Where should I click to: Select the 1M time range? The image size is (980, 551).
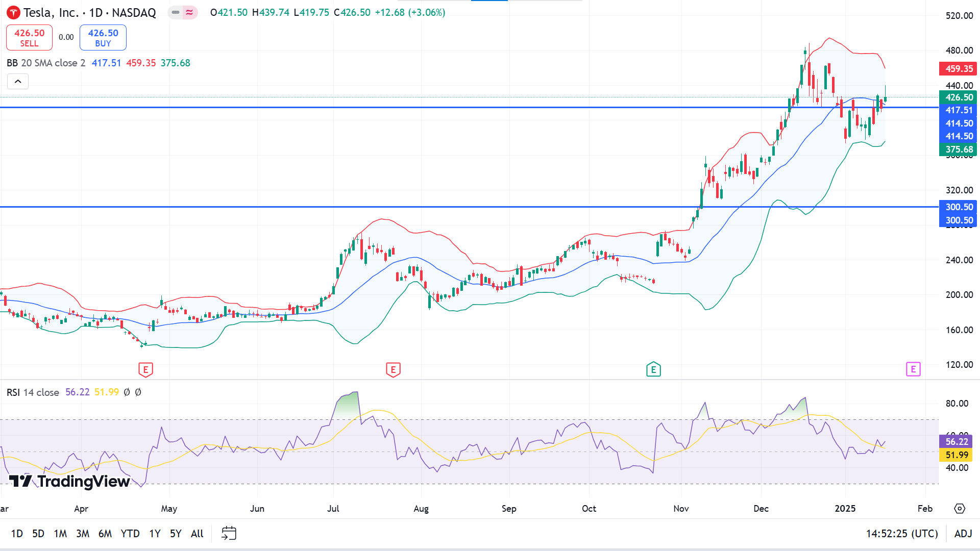tap(60, 534)
